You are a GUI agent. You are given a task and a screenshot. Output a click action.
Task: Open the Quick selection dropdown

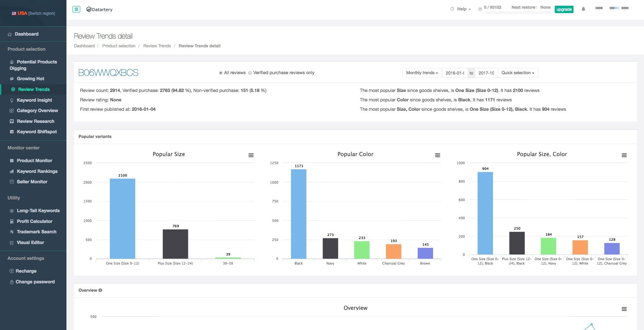(x=518, y=73)
